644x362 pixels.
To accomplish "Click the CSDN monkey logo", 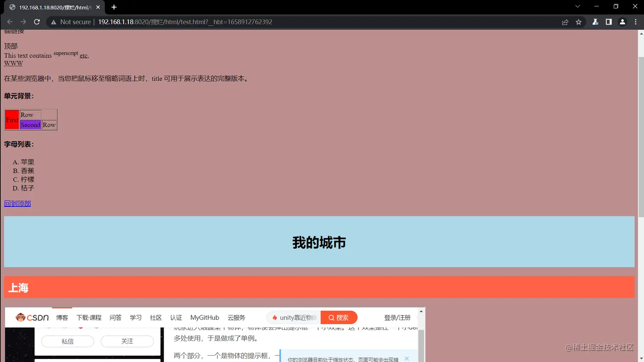I will [20, 317].
